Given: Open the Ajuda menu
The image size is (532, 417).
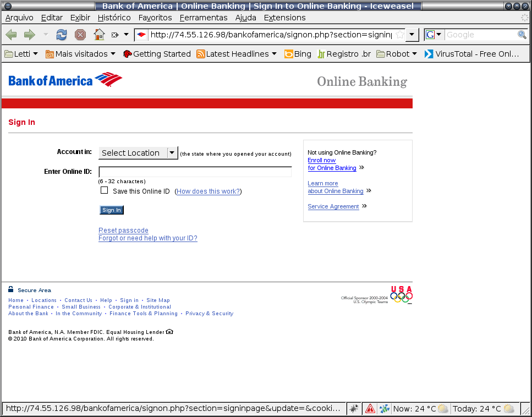Looking at the screenshot, I should (x=245, y=18).
